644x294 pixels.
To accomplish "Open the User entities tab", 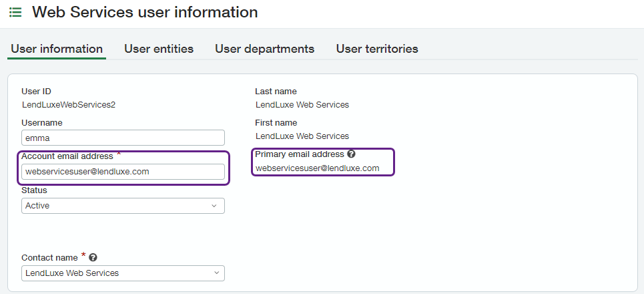I will pos(159,49).
